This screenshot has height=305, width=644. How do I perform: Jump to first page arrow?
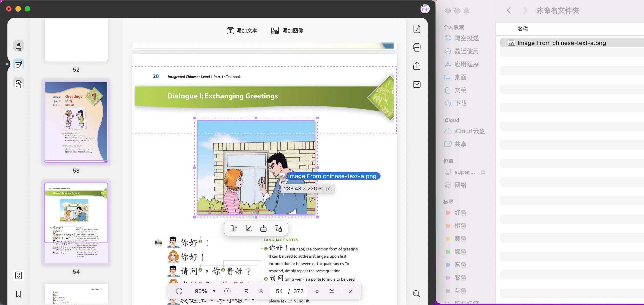click(246, 291)
